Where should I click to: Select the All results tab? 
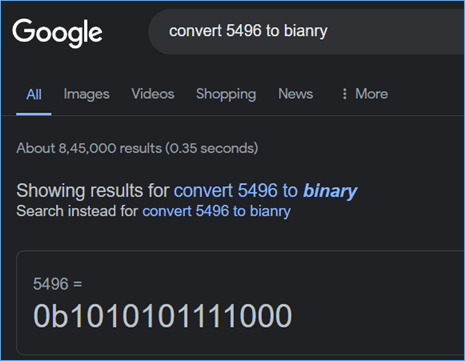coord(34,94)
